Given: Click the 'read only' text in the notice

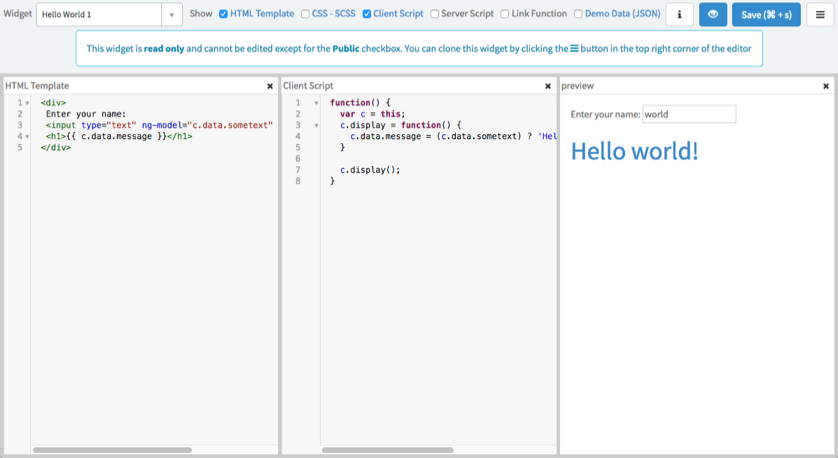Looking at the screenshot, I should [x=164, y=49].
